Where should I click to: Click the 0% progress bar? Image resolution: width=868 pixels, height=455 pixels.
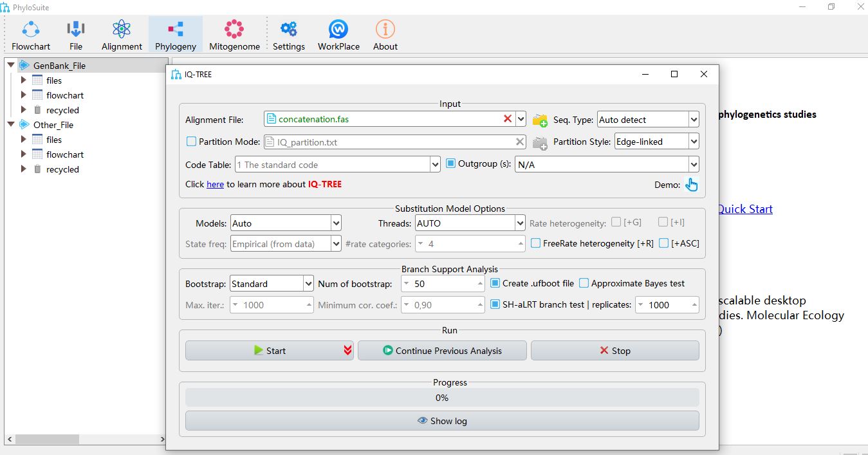coord(442,398)
